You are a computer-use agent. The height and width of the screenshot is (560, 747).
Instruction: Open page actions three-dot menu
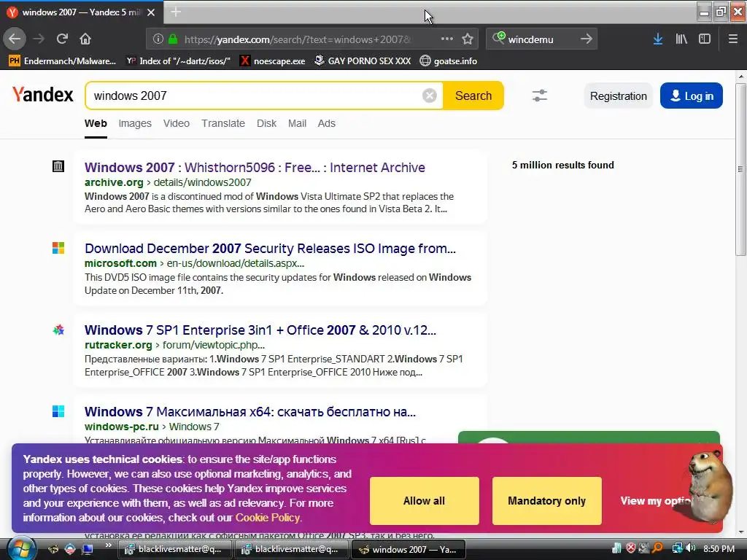447,39
